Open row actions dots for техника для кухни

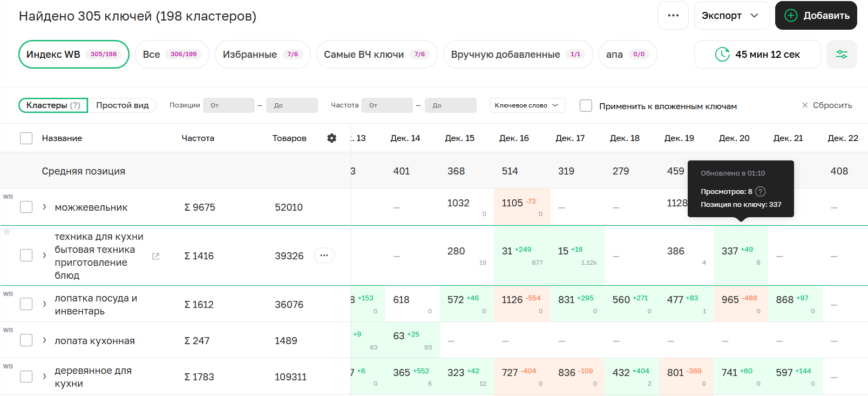pyautogui.click(x=324, y=256)
